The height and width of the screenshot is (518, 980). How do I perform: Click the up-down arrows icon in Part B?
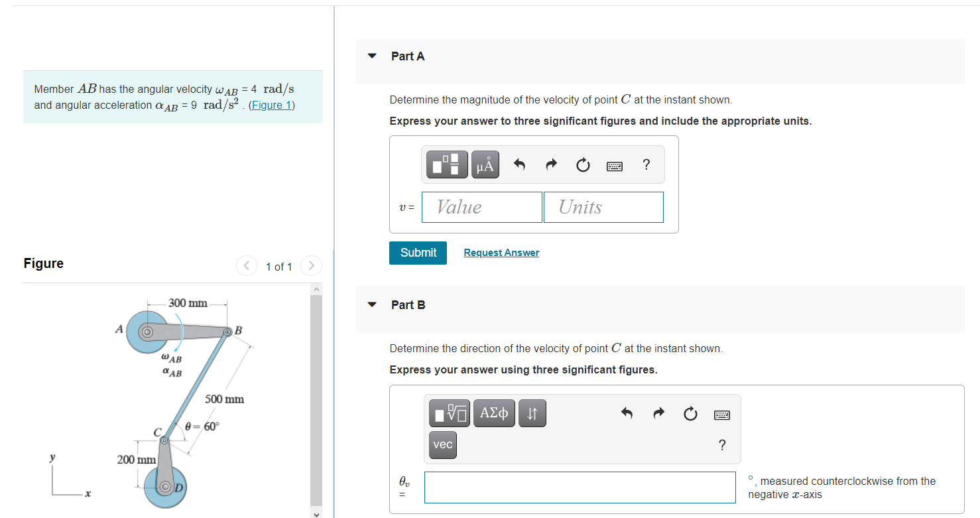coord(532,414)
